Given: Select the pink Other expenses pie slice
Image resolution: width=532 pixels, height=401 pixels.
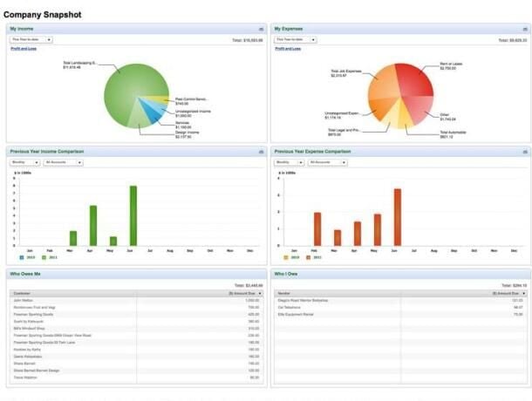Looking at the screenshot, I should click(419, 107).
